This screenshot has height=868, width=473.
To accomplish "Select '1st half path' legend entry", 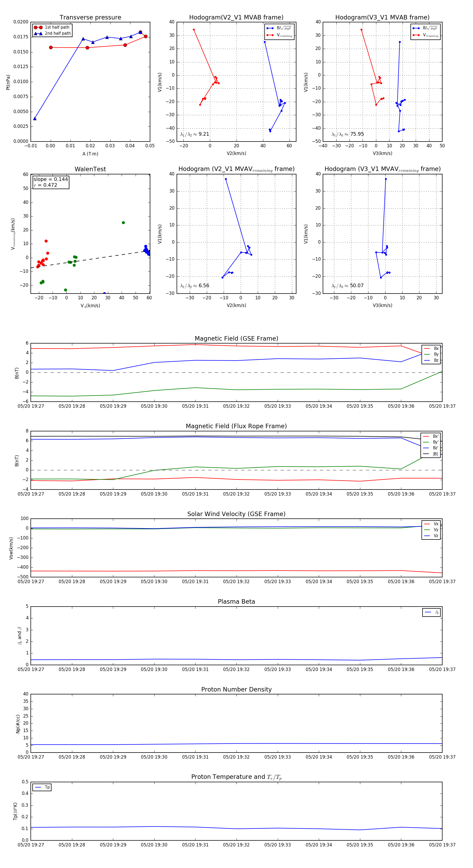I will point(52,27).
